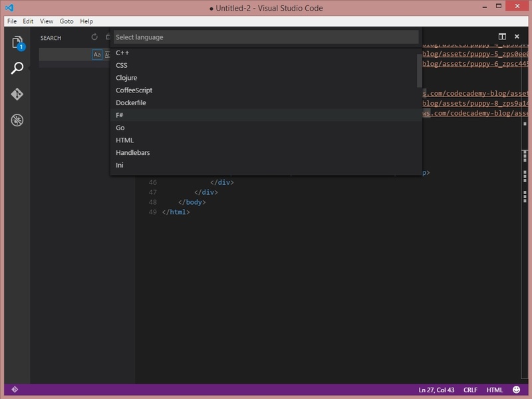Open the Goto menu

point(66,21)
